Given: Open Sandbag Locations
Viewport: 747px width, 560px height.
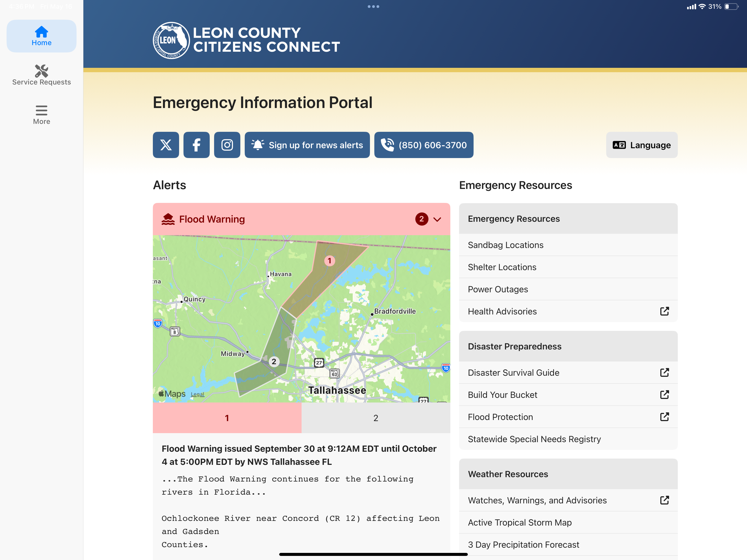Looking at the screenshot, I should 568,245.
